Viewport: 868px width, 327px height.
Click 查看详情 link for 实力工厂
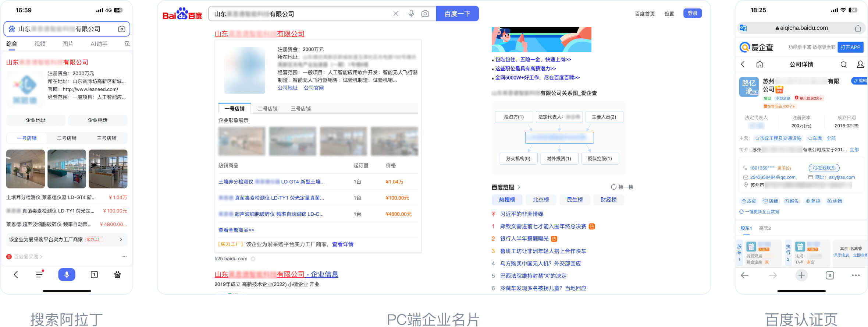point(343,244)
